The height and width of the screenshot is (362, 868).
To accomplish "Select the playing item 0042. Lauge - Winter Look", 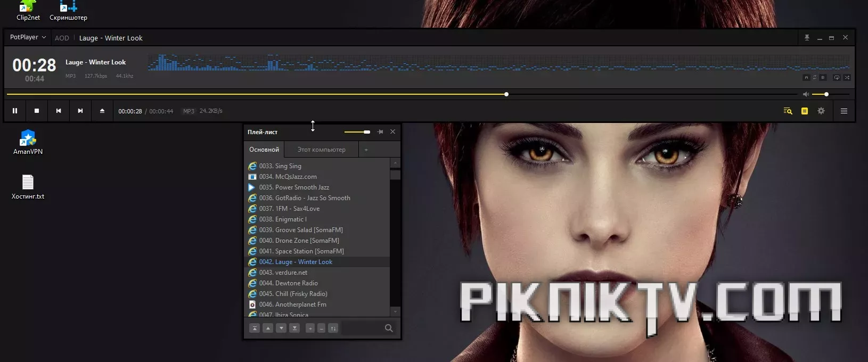I will [317, 262].
